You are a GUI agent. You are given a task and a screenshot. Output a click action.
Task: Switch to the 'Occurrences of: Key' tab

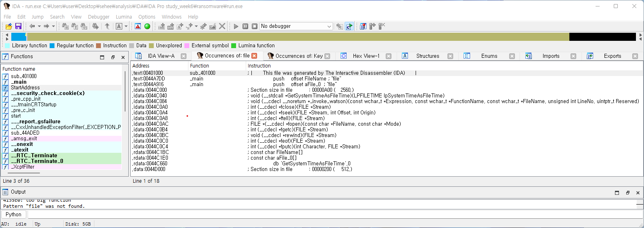pyautogui.click(x=299, y=56)
